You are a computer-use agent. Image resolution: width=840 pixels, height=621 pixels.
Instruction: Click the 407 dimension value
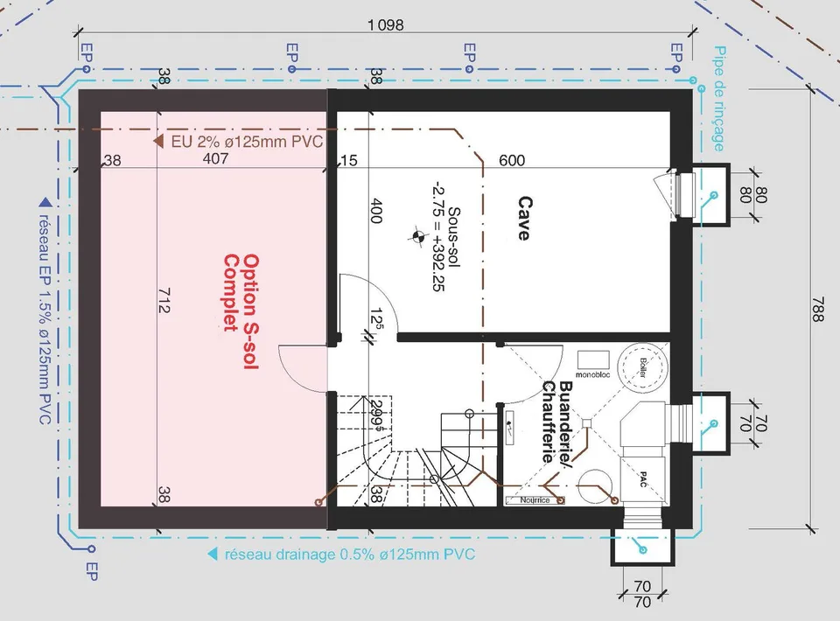[216, 158]
